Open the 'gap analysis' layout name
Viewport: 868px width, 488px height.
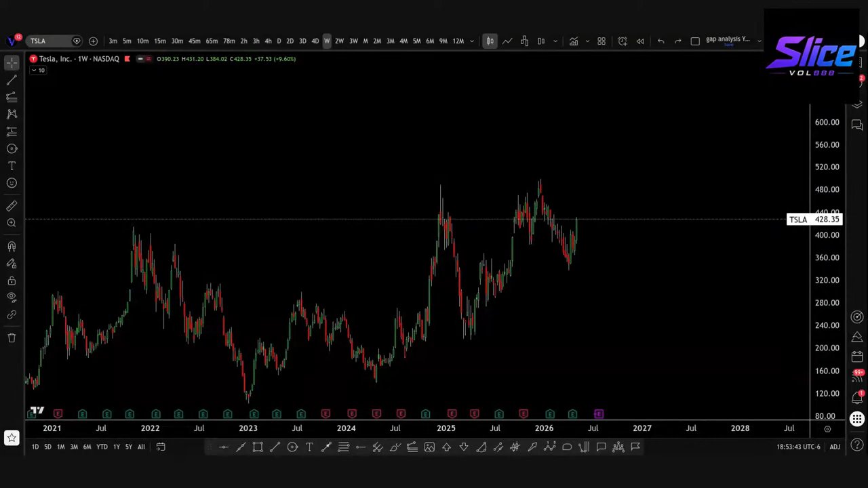pyautogui.click(x=728, y=39)
